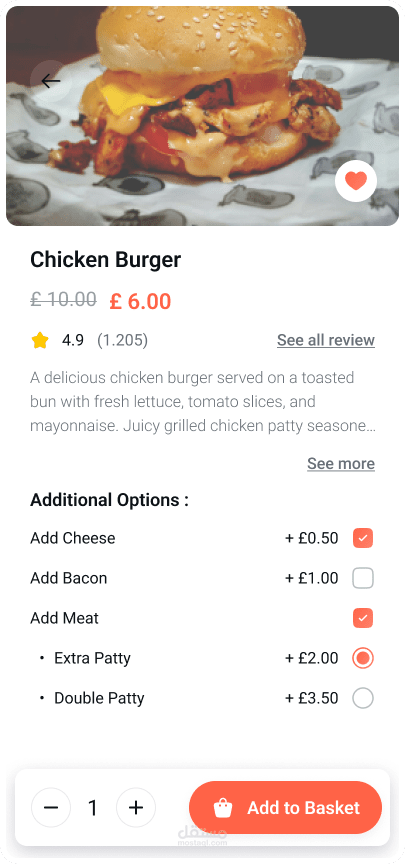Click the quantity number 1
405x864 pixels.
93,808
